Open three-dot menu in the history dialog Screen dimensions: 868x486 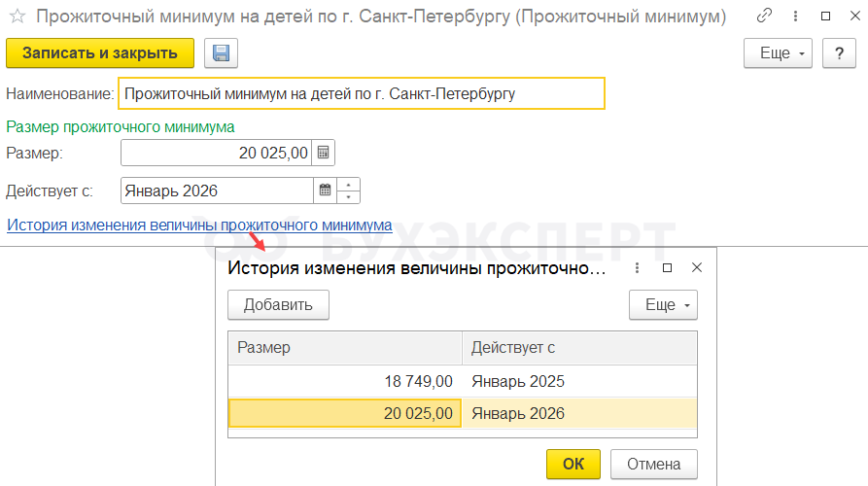pyautogui.click(x=638, y=268)
